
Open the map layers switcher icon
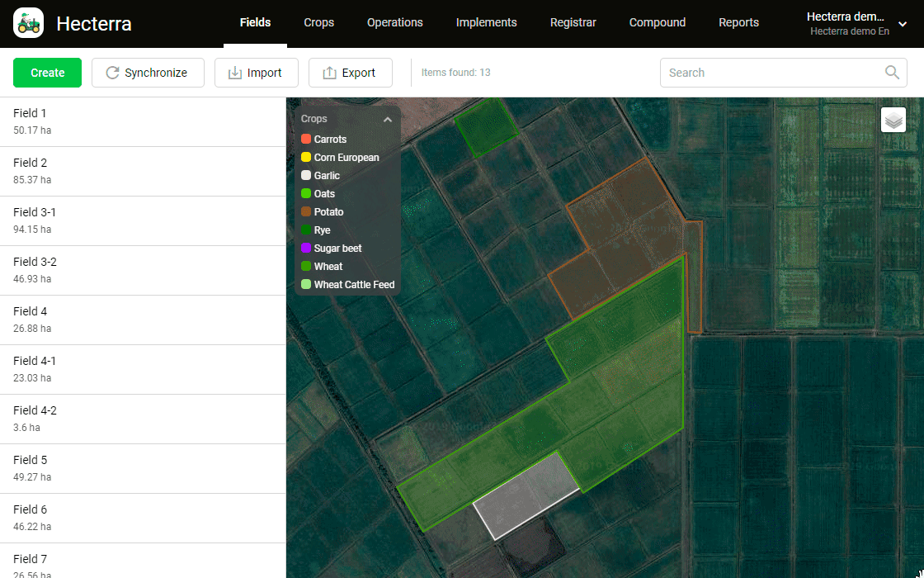[x=893, y=121]
